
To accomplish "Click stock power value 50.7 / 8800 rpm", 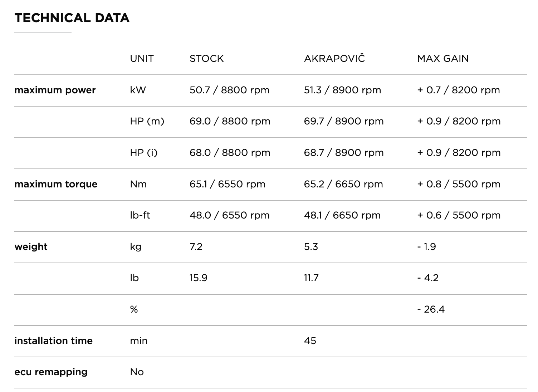I will pyautogui.click(x=229, y=90).
